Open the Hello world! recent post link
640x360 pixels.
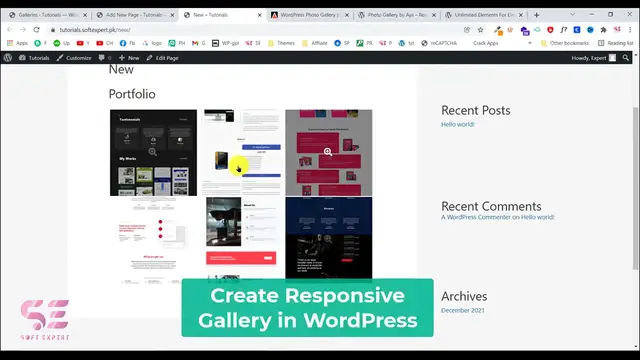[x=458, y=124]
